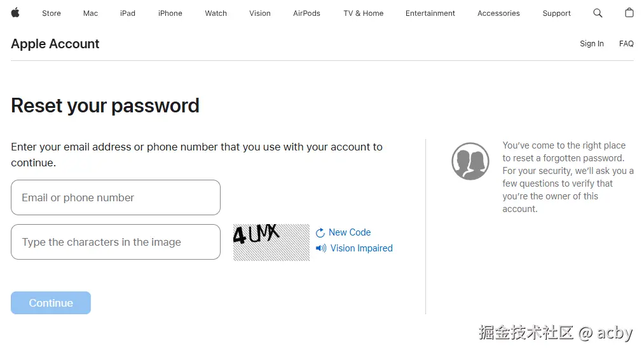644x353 pixels.
Task: Open the Store menu
Action: click(51, 13)
